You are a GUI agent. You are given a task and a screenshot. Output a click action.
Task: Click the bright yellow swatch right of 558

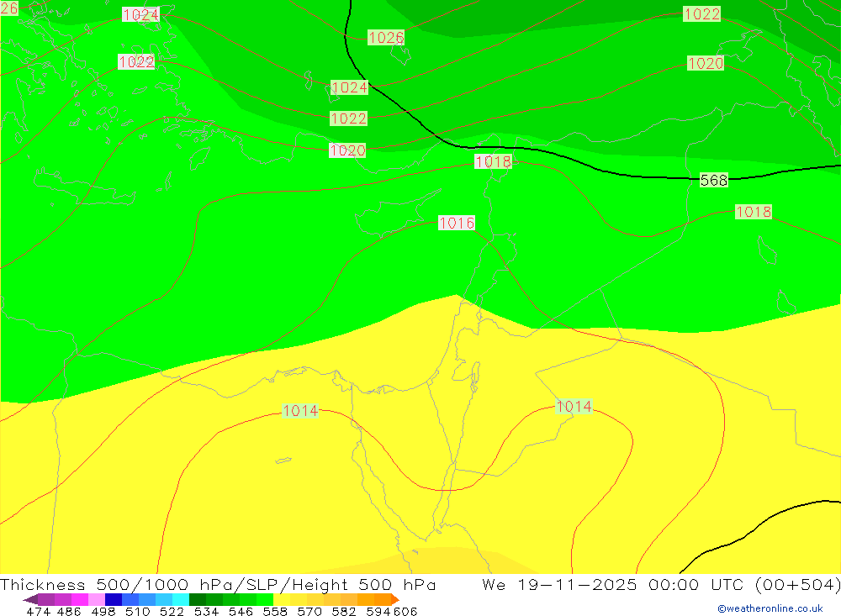click(282, 599)
